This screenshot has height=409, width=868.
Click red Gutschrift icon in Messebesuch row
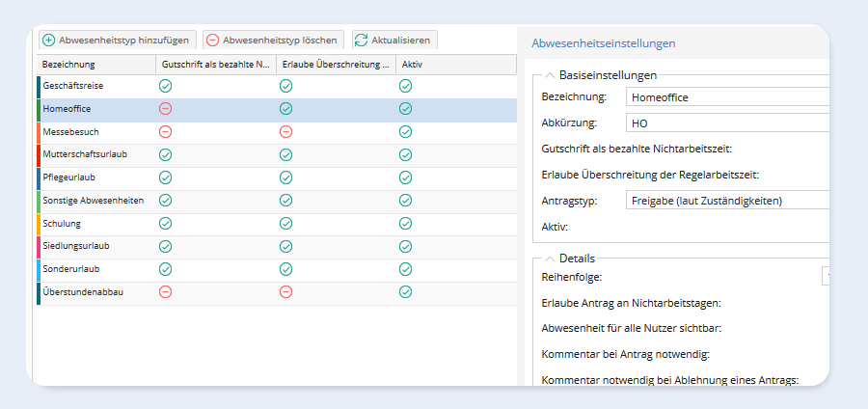click(165, 131)
